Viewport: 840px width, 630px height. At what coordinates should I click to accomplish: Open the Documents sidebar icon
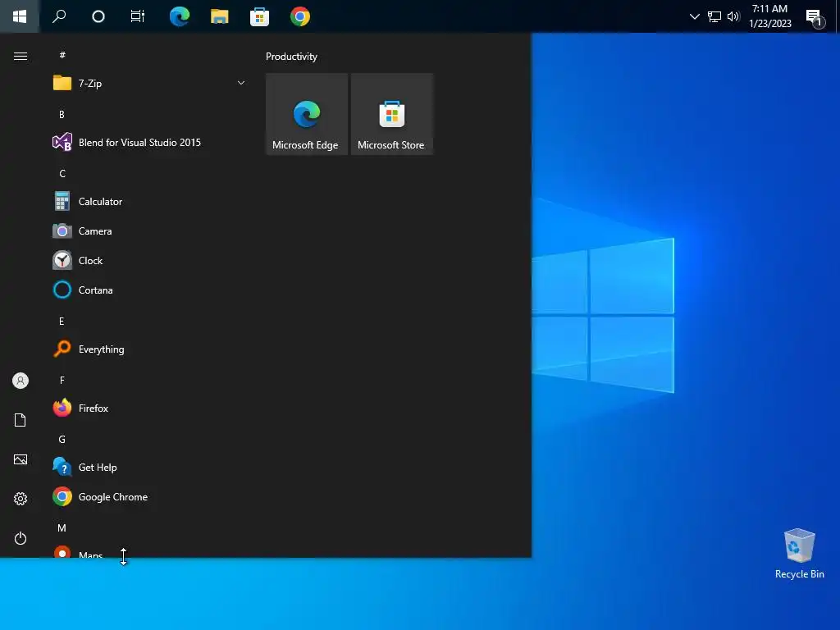pos(21,420)
